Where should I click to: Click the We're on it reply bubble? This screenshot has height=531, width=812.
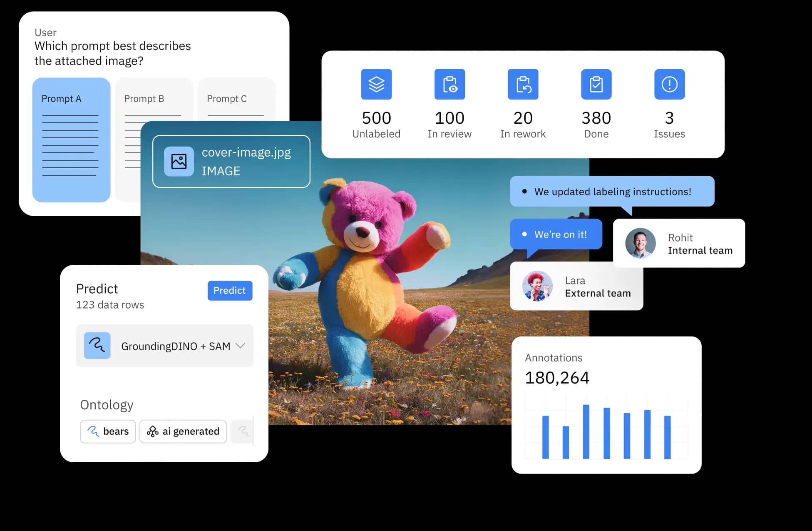coord(556,234)
